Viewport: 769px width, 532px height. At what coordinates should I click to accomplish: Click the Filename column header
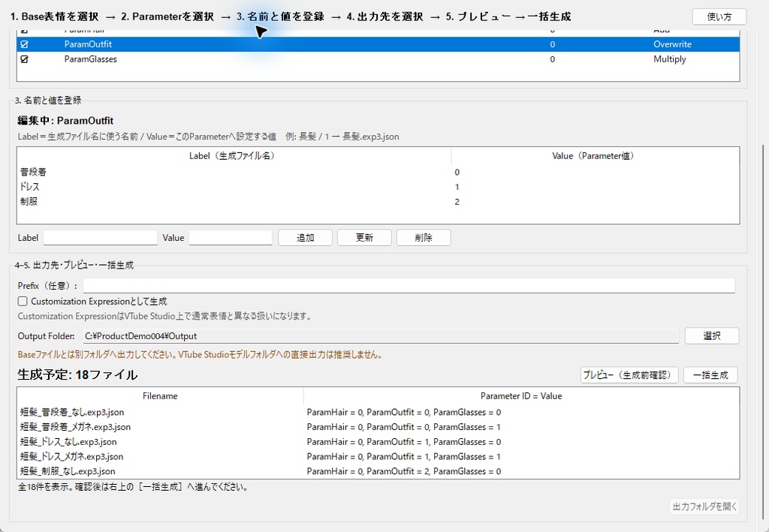click(x=161, y=396)
